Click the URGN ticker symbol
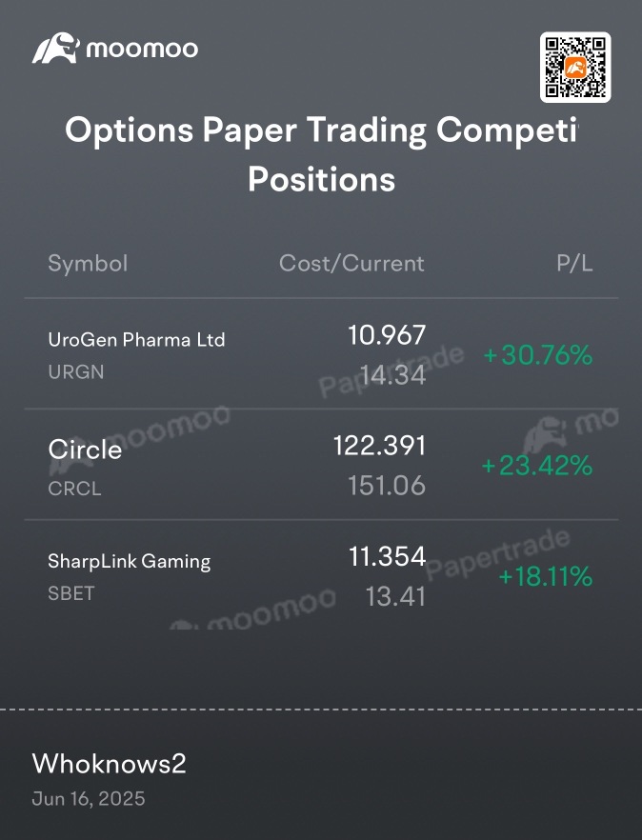The height and width of the screenshot is (840, 642). [76, 371]
